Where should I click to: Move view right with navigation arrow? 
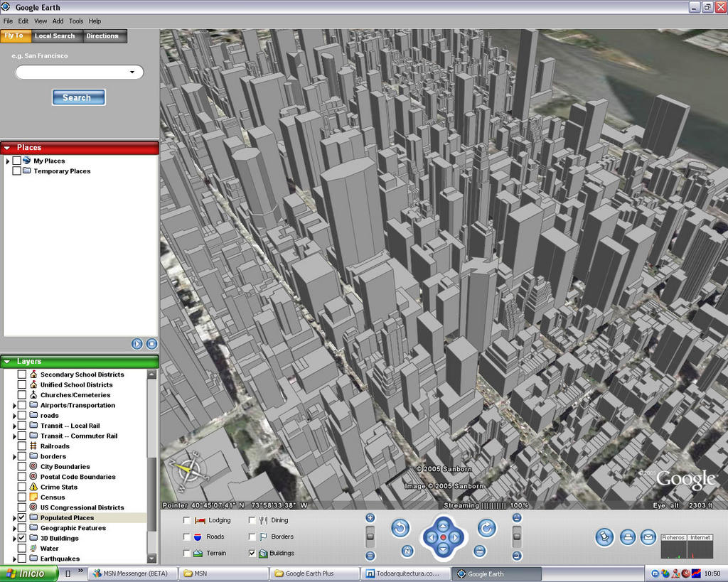455,537
